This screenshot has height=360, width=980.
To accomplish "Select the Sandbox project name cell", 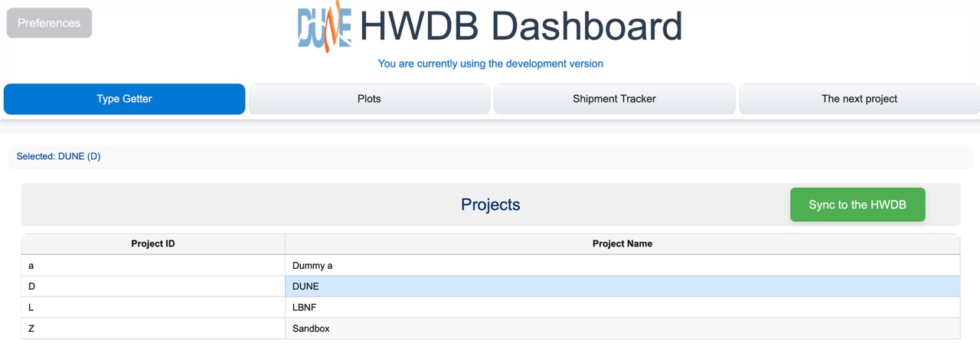I will point(622,329).
